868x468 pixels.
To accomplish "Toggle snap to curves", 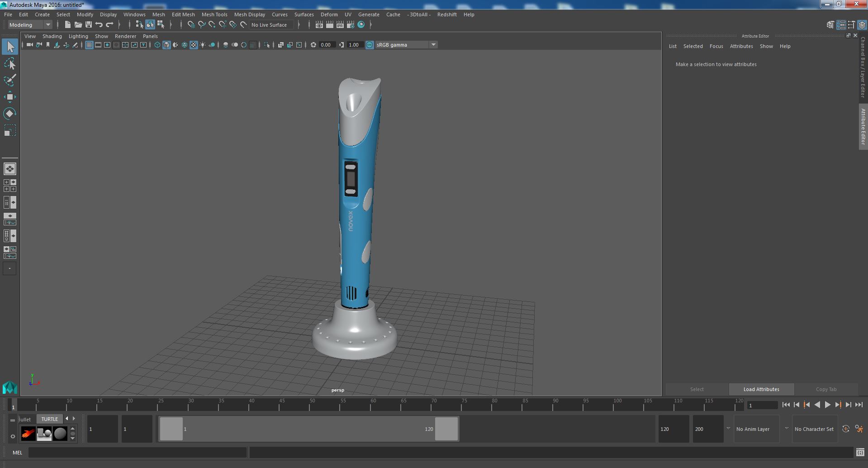I will (202, 25).
